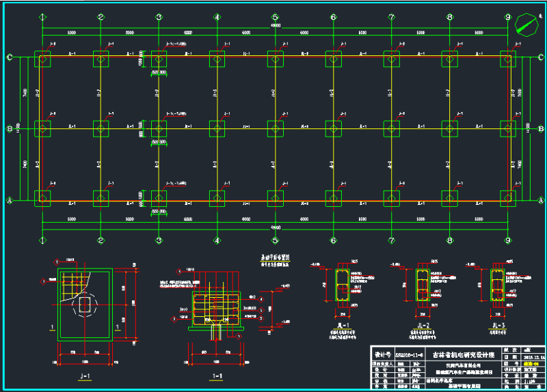Select the footing at axis B and grid 5

coord(275,128)
